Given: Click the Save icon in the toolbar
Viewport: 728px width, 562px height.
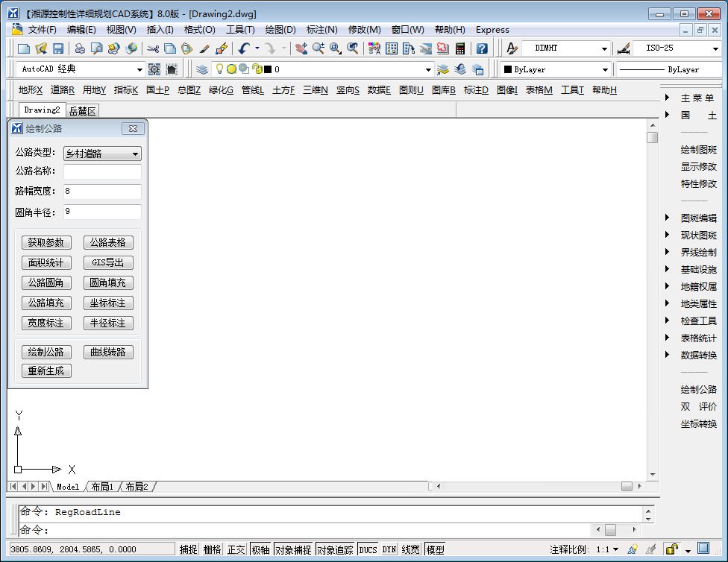Looking at the screenshot, I should pyautogui.click(x=58, y=48).
